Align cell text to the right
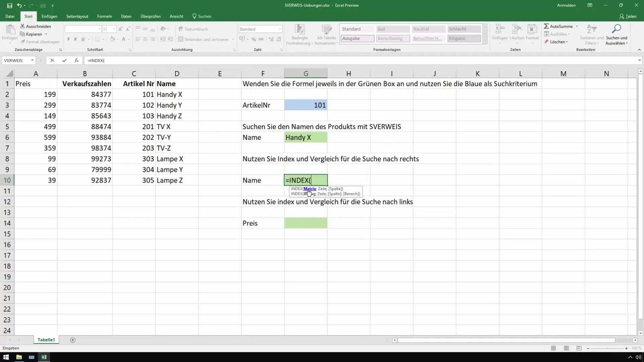Viewport: 644px width, 362px height. click(x=153, y=39)
